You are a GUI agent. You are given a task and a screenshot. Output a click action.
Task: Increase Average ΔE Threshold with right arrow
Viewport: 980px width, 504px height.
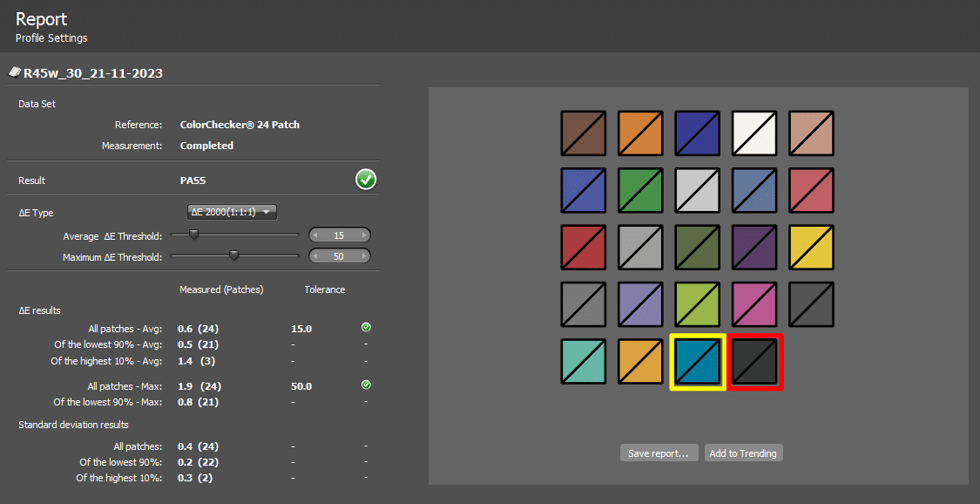pyautogui.click(x=364, y=235)
